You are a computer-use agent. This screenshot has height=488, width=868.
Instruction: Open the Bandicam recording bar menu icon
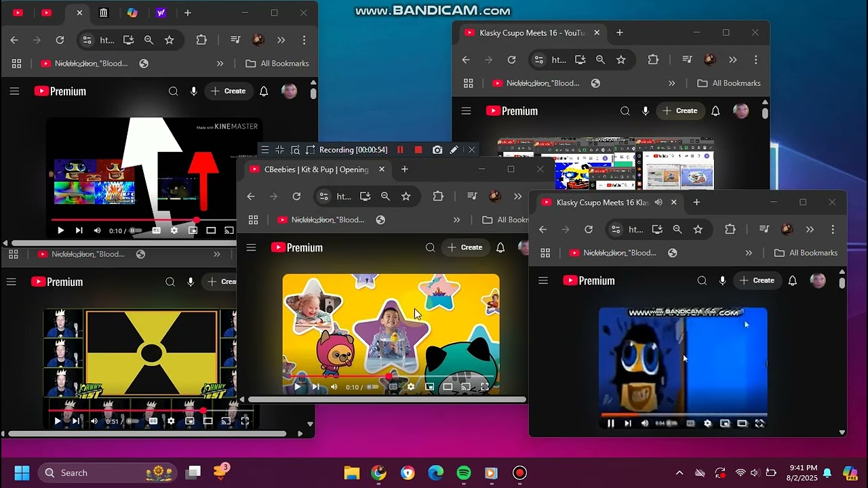265,150
